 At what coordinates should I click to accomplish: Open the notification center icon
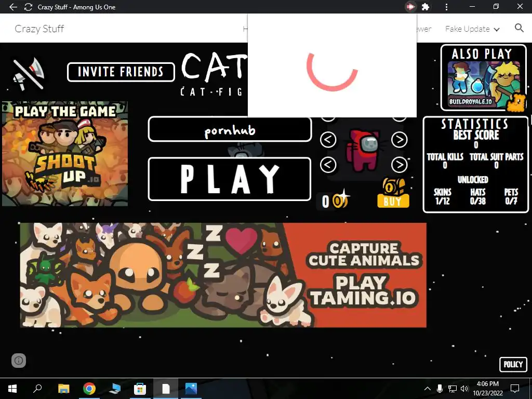(x=515, y=389)
